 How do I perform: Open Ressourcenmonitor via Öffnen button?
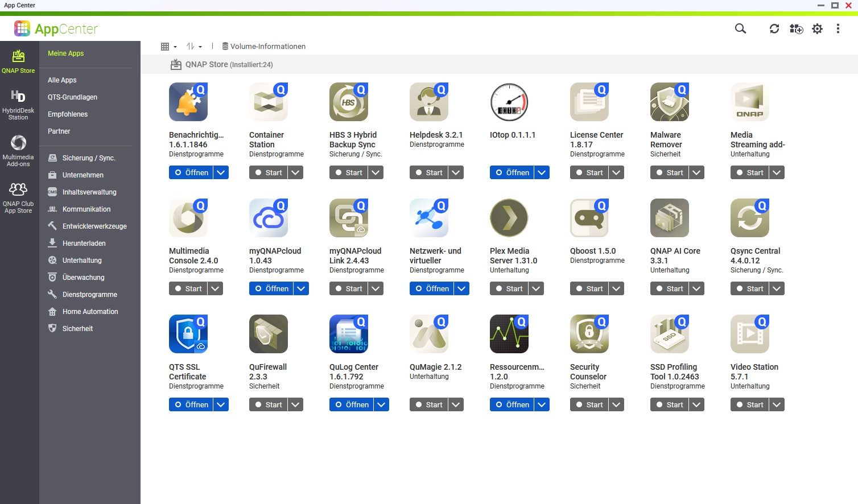point(512,404)
